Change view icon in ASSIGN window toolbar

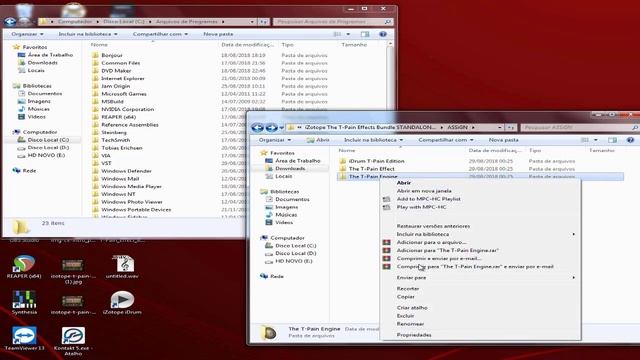click(585, 140)
